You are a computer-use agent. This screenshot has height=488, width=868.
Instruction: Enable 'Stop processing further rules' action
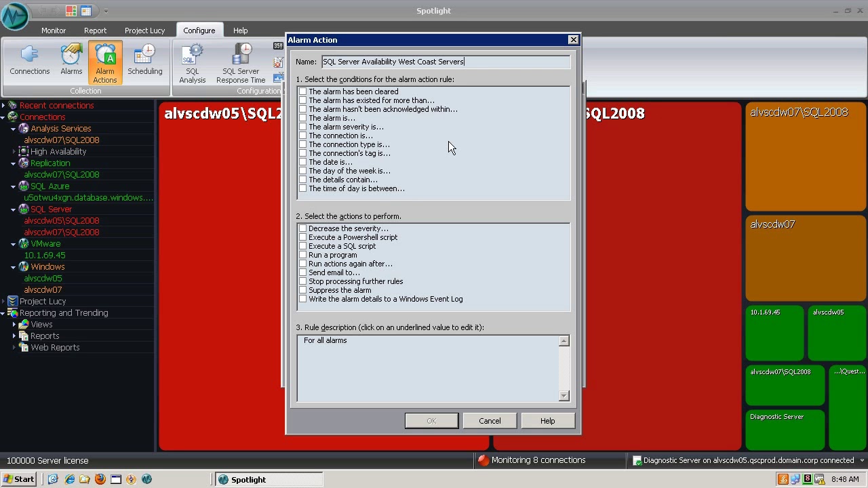click(x=303, y=281)
